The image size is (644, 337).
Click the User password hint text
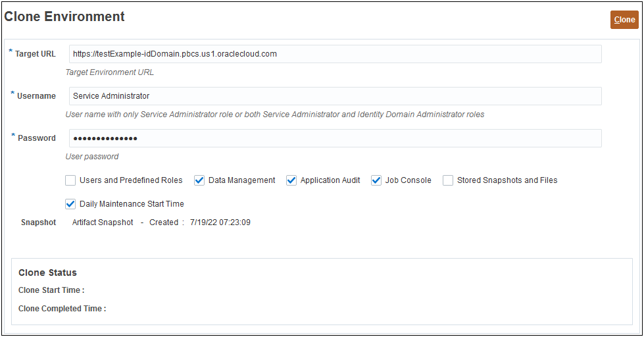(92, 157)
